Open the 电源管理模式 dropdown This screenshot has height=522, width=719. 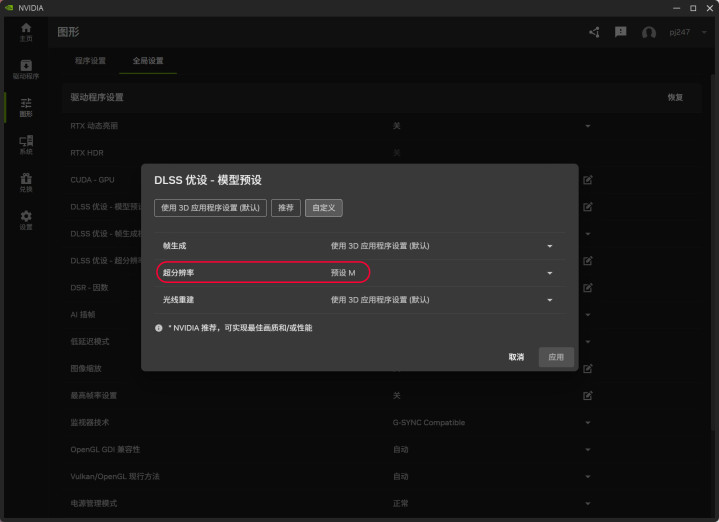[x=587, y=504]
